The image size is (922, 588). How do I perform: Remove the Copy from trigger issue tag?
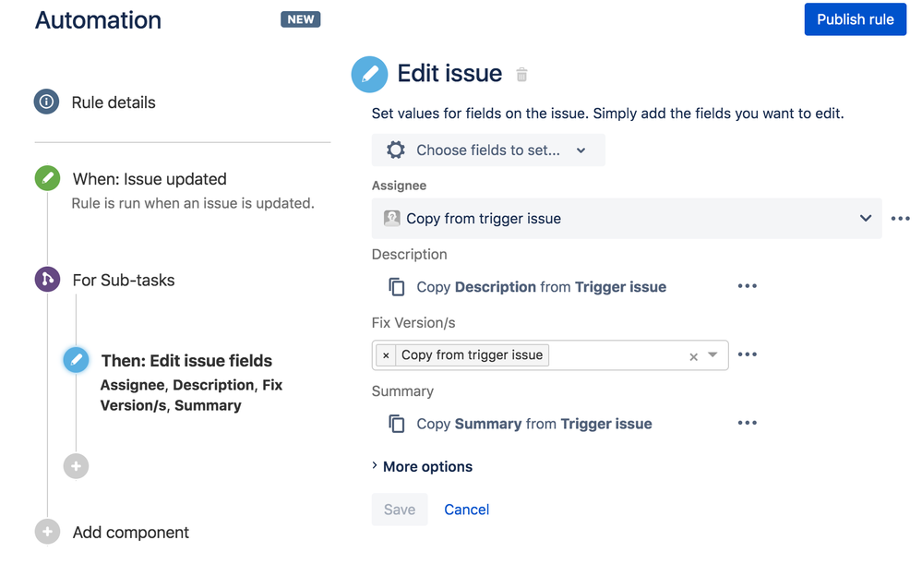click(386, 354)
